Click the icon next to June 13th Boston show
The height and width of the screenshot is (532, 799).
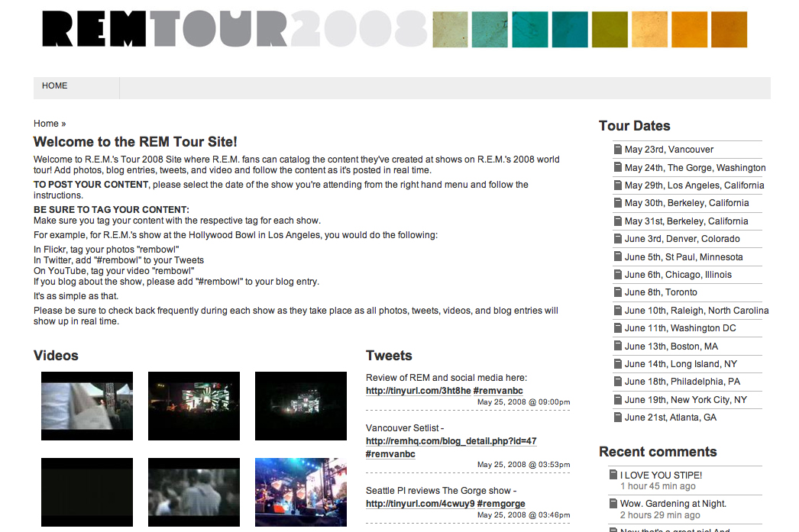coord(617,346)
